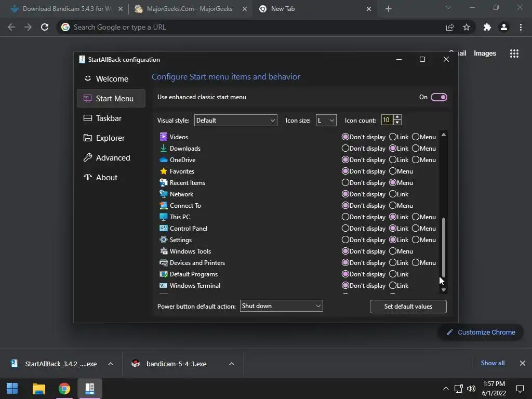Click the This PC monitor icon

click(x=164, y=217)
